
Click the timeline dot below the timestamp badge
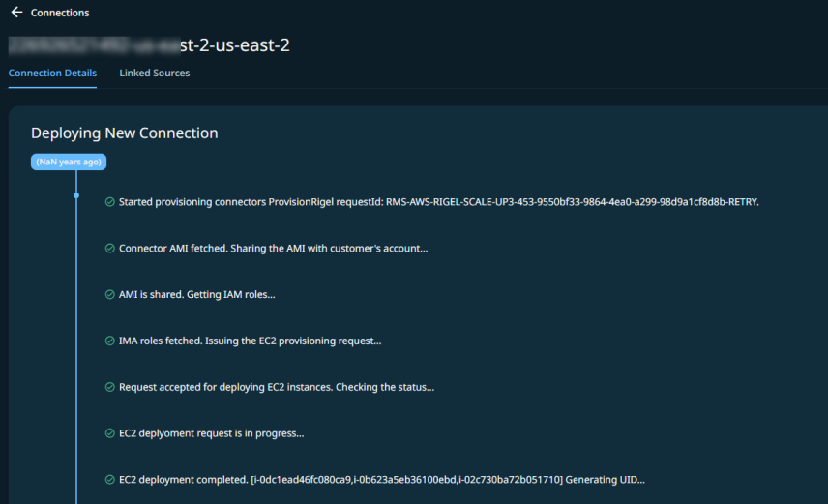coord(76,195)
